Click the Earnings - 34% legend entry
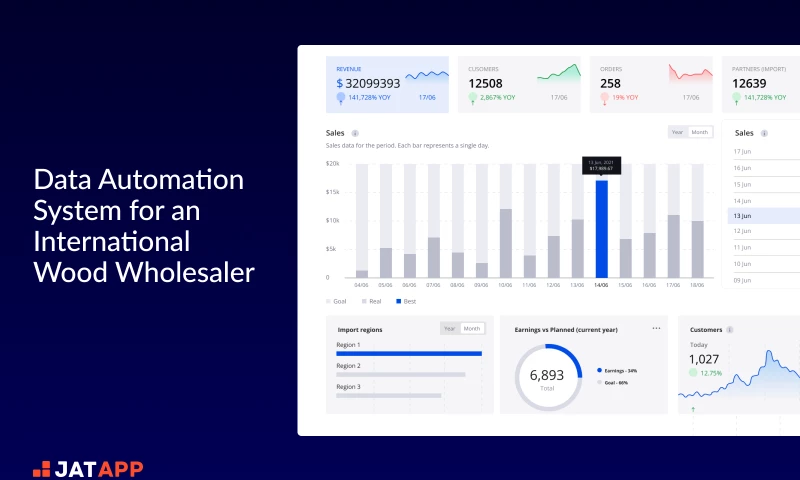This screenshot has height=480, width=800. 617,371
